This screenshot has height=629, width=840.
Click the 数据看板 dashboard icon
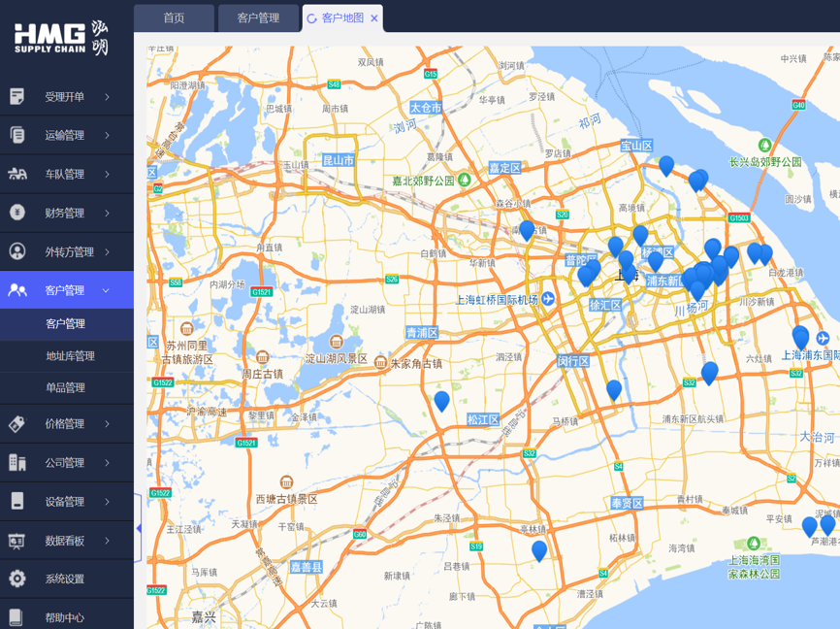point(16,541)
